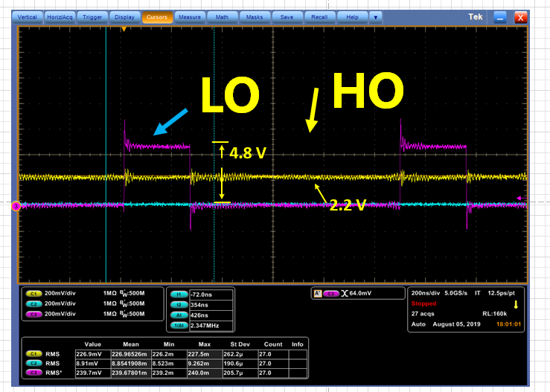550x392 pixels.
Task: Click the t2 cursor badge
Action: click(179, 305)
